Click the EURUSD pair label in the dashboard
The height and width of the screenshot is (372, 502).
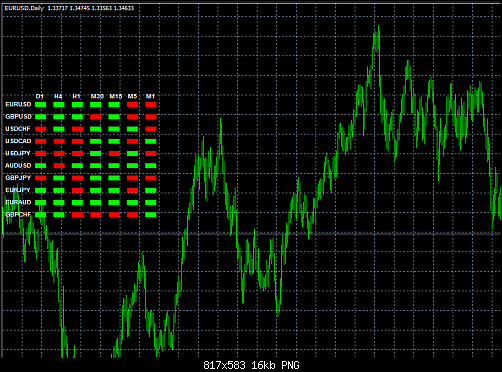click(x=18, y=105)
